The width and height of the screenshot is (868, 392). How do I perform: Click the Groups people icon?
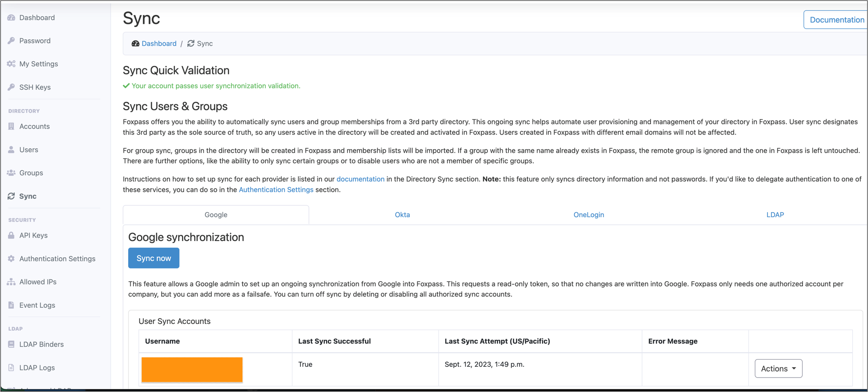11,173
